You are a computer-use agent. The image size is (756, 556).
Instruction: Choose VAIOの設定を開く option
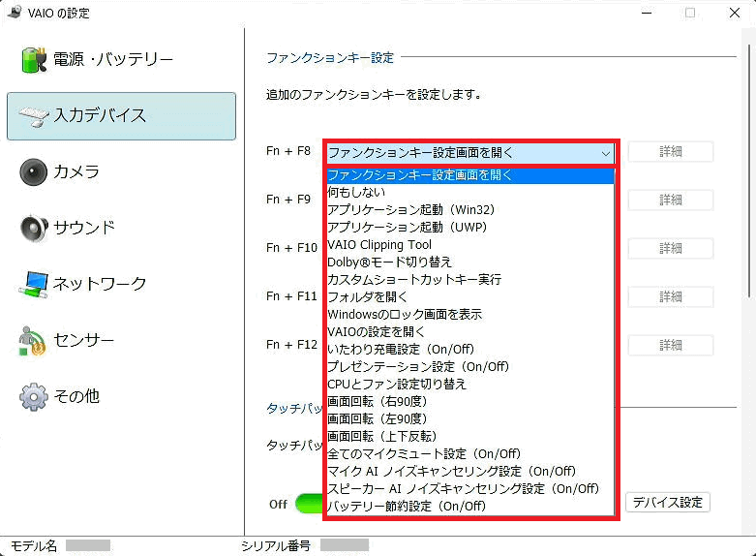click(470, 331)
